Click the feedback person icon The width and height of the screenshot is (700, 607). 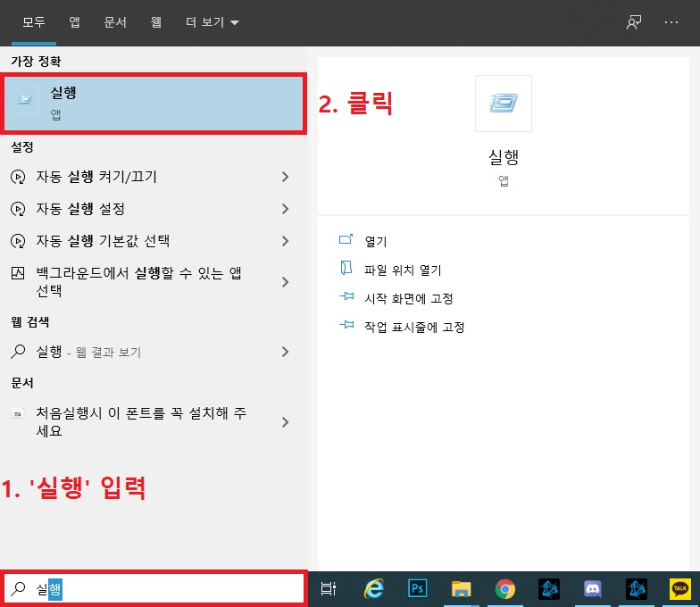pos(634,21)
